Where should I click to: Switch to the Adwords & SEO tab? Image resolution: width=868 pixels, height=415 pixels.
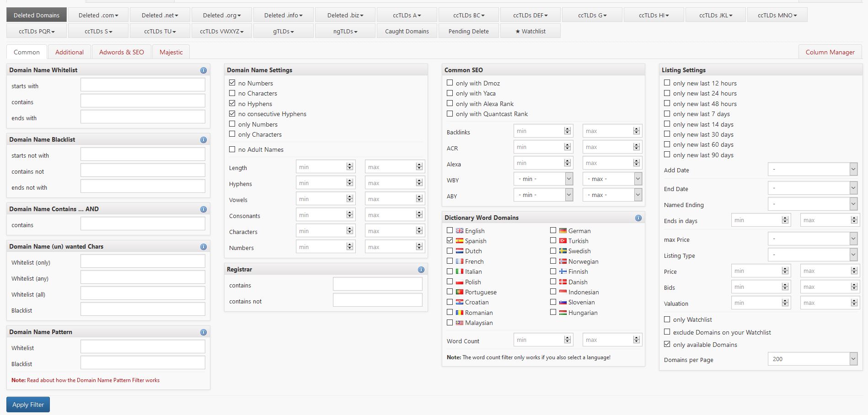(x=122, y=52)
